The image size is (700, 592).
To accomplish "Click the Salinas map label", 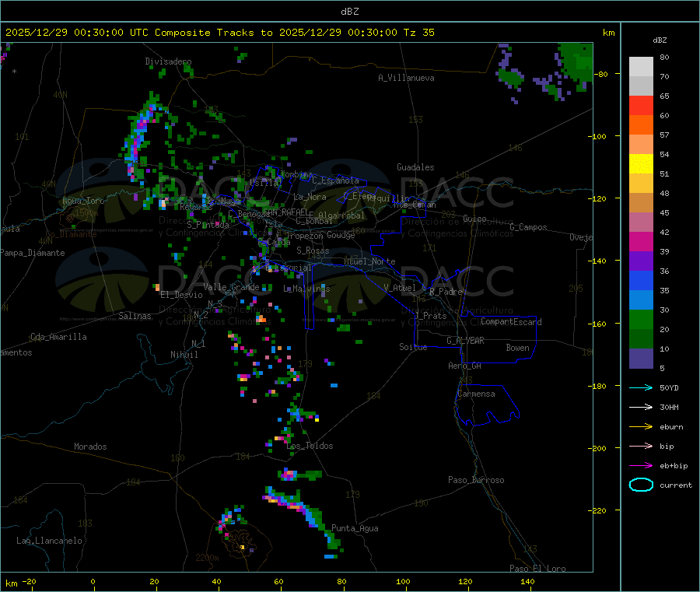I will click(x=135, y=316).
